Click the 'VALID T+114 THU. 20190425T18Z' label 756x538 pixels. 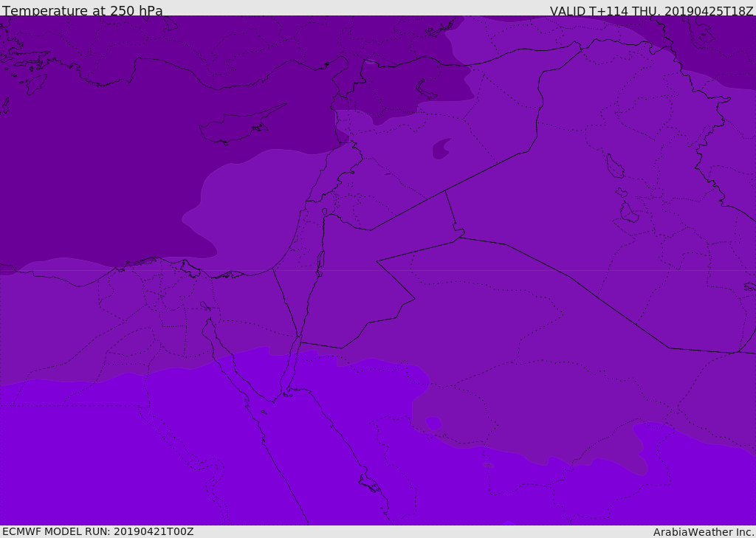[652, 10]
